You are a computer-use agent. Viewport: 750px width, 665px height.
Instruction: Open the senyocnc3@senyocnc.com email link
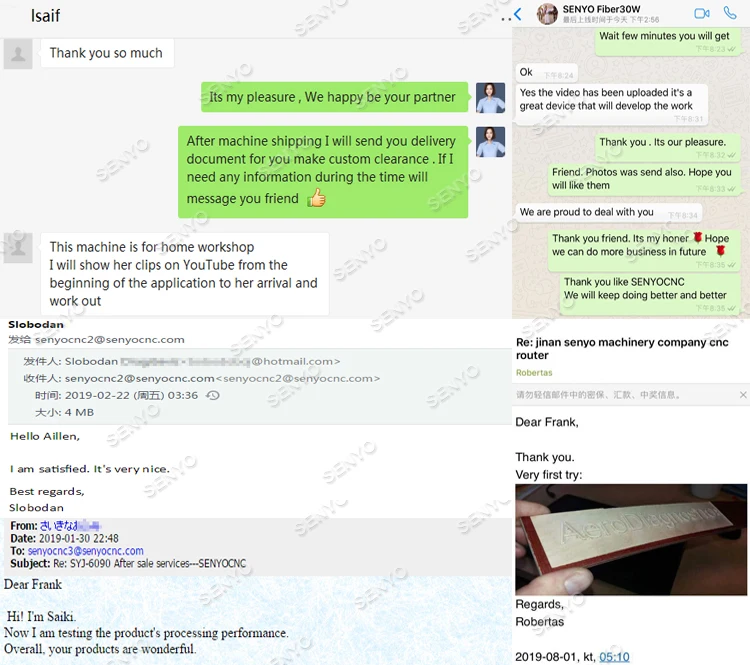pos(85,551)
